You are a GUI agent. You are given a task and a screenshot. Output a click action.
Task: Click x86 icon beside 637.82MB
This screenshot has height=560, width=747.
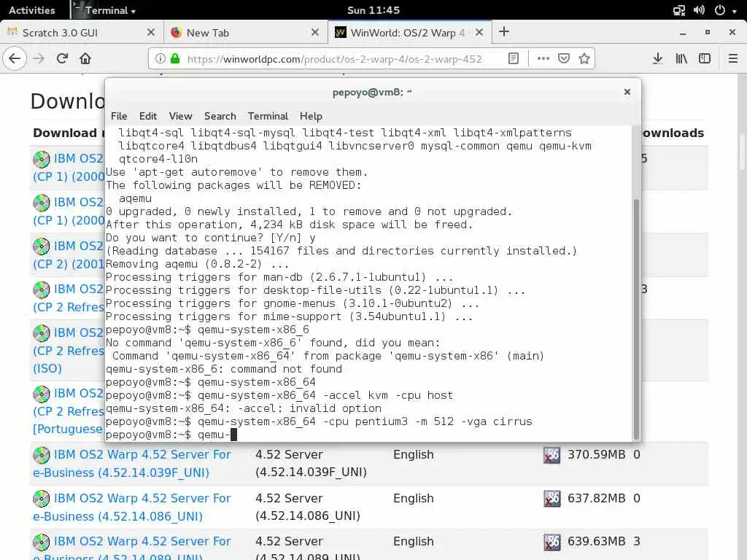pos(552,499)
